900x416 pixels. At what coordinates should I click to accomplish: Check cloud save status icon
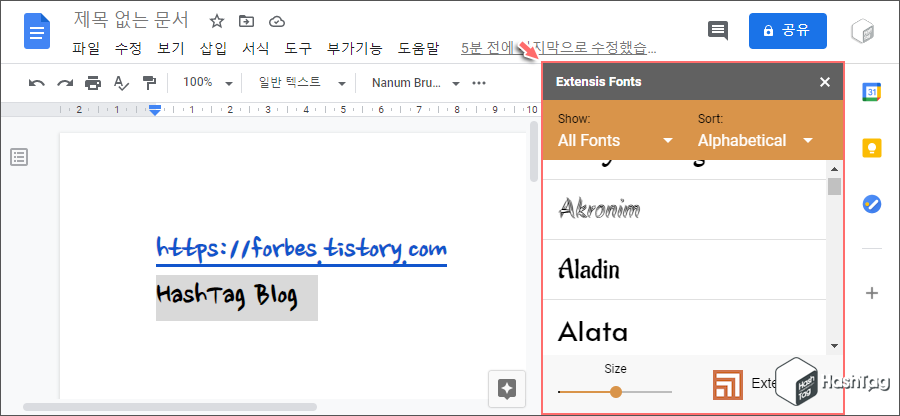(x=277, y=22)
